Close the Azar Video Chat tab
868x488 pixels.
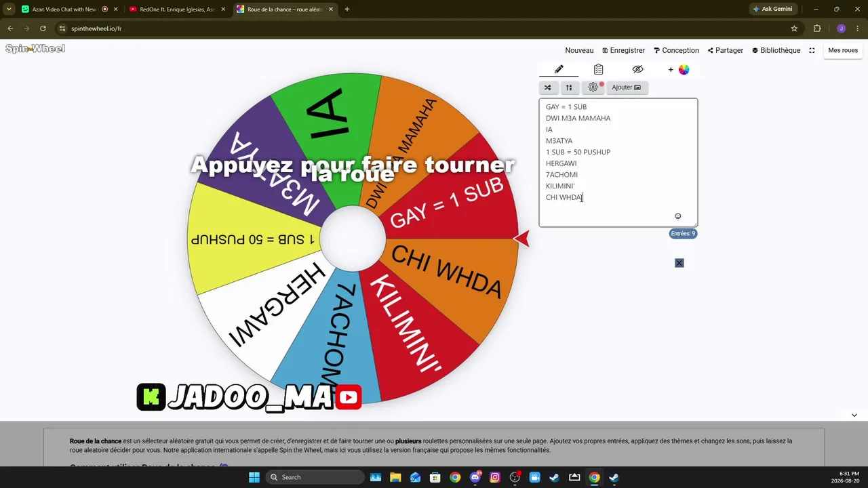(115, 9)
